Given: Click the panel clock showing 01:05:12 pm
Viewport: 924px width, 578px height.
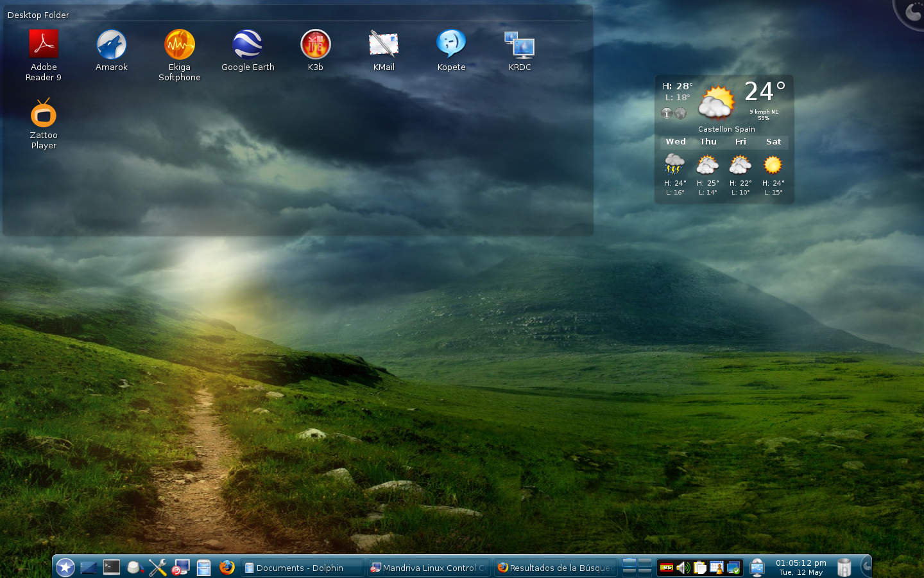Looking at the screenshot, I should [800, 568].
